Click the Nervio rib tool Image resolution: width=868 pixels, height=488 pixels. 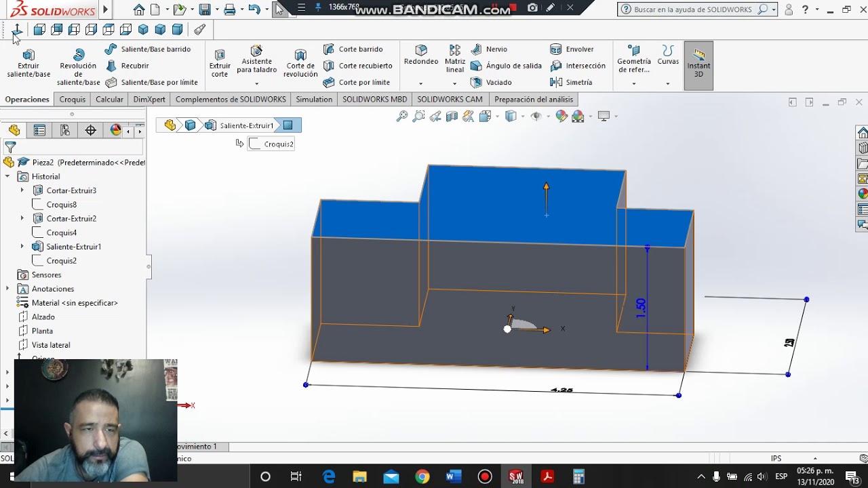tap(489, 49)
